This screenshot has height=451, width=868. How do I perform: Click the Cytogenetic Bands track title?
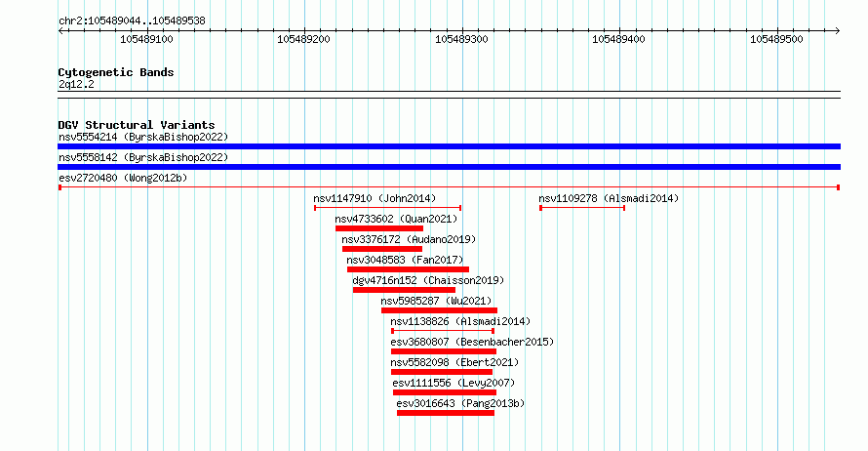pyautogui.click(x=116, y=72)
